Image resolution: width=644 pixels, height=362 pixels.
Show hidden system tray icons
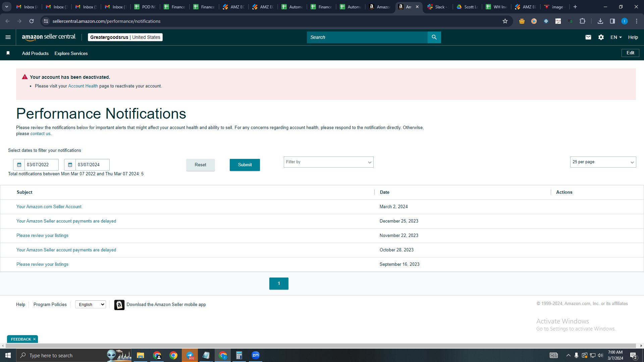(568, 355)
